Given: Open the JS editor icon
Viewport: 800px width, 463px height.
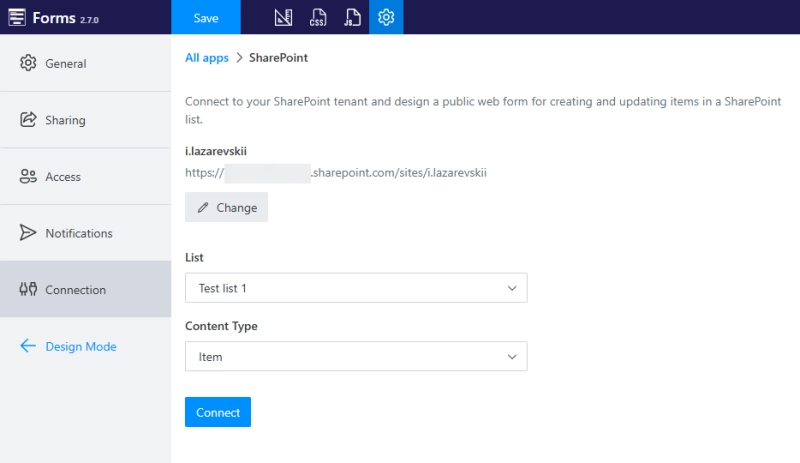Looking at the screenshot, I should click(352, 17).
